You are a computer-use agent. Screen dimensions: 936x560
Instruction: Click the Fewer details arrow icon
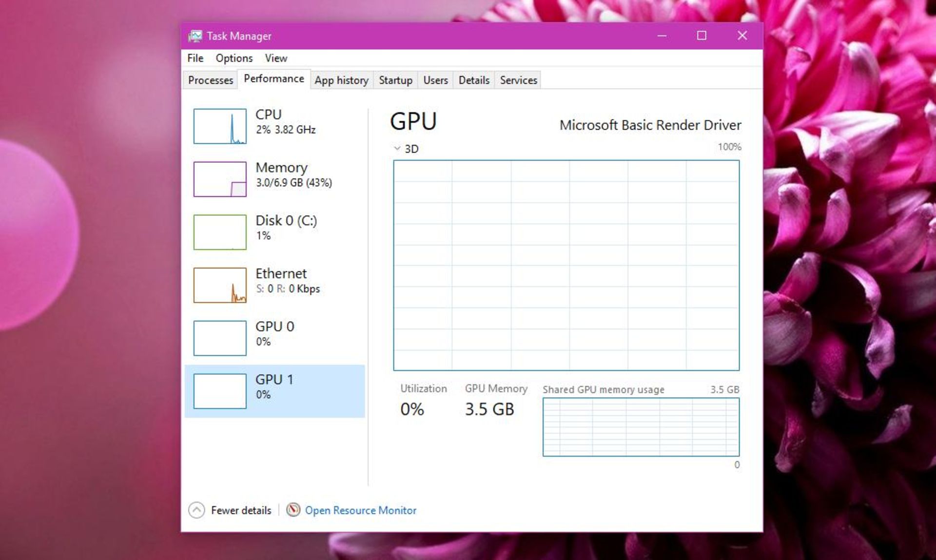[196, 510]
